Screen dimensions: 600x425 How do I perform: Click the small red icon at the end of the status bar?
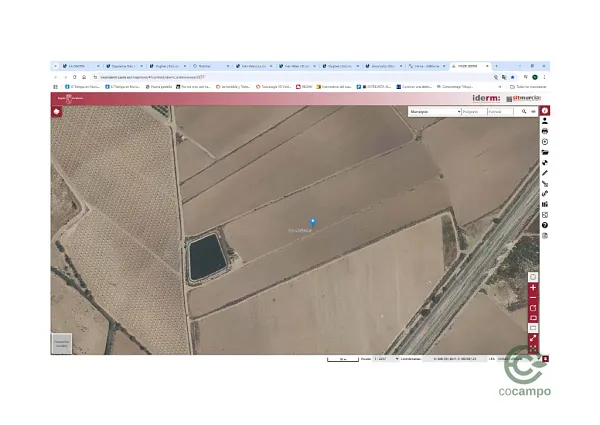546,359
